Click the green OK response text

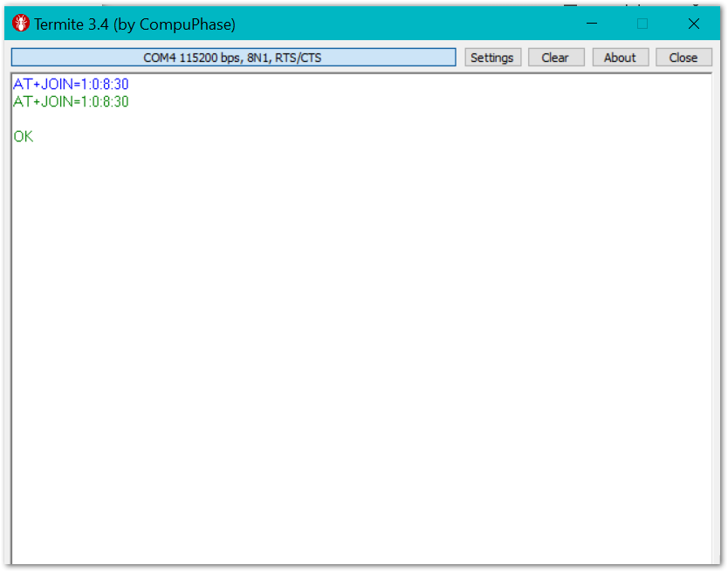24,136
